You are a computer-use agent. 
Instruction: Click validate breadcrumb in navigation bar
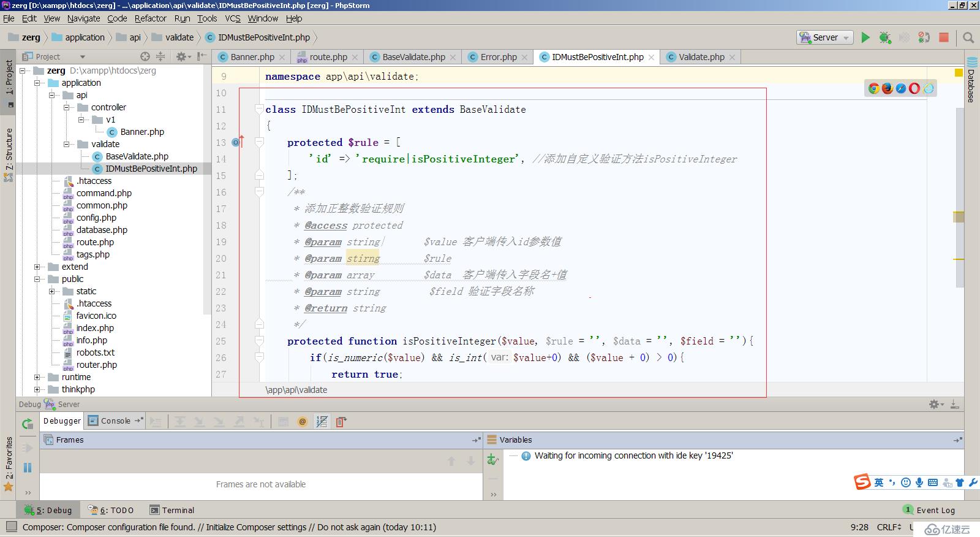pyautogui.click(x=173, y=37)
